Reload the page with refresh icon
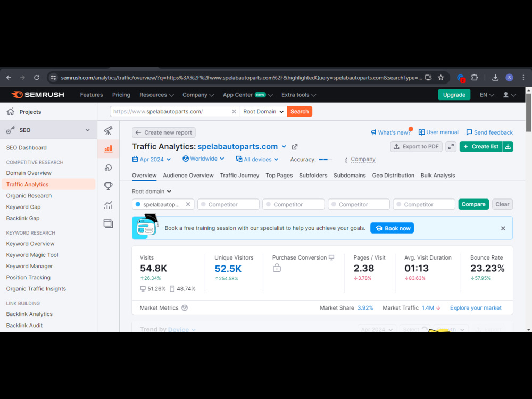 tap(37, 78)
